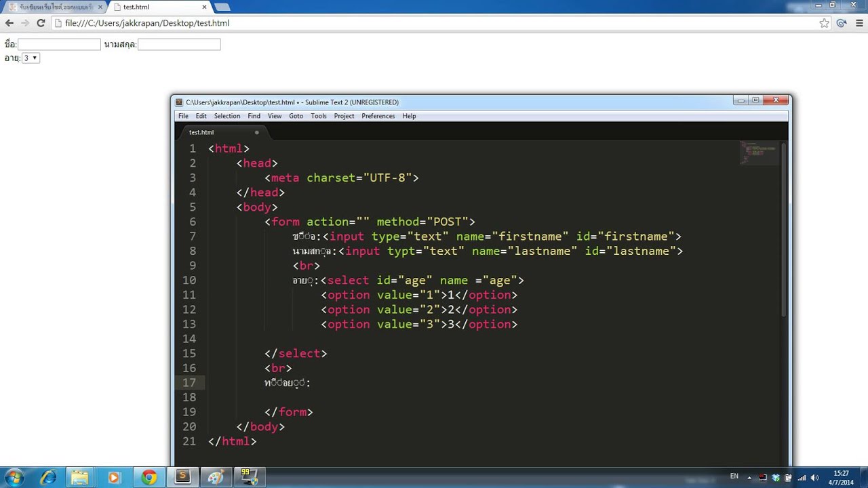Image resolution: width=868 pixels, height=488 pixels.
Task: Open the Project menu
Action: (344, 116)
